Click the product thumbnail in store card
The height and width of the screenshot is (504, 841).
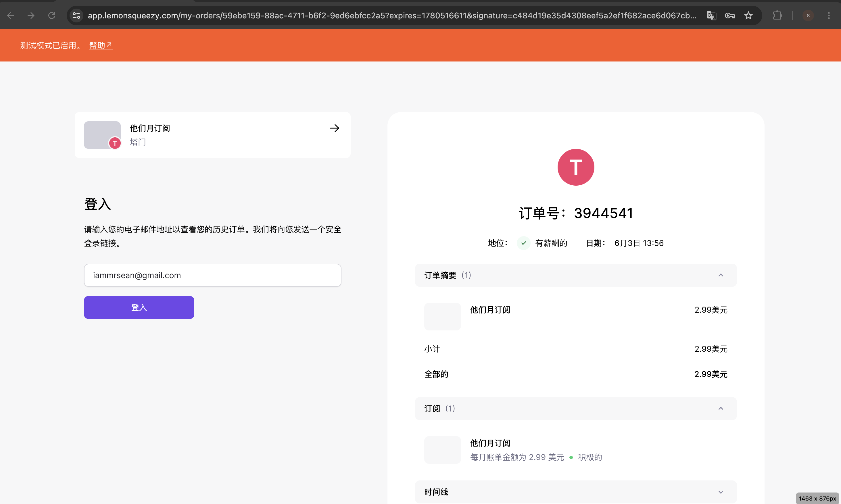coord(102,135)
